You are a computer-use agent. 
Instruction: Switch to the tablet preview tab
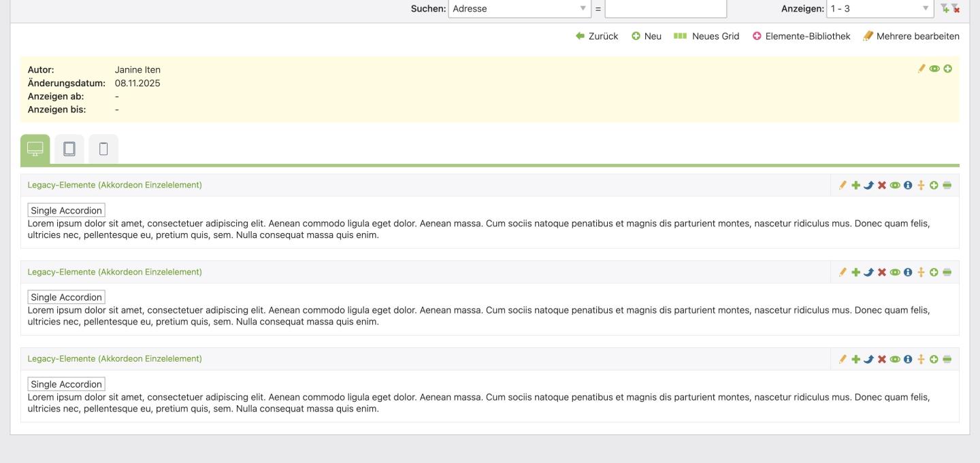point(69,149)
